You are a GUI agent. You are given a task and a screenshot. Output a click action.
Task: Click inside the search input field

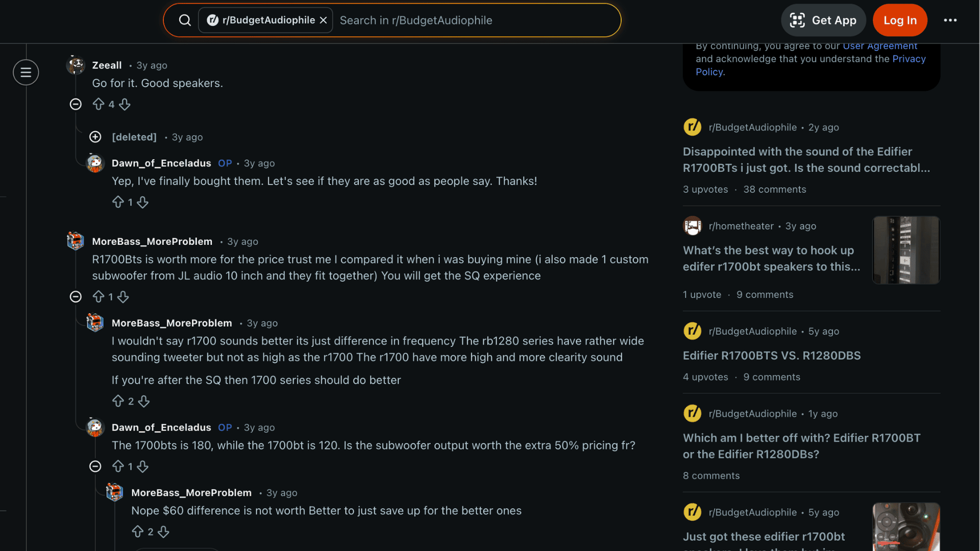459,20
